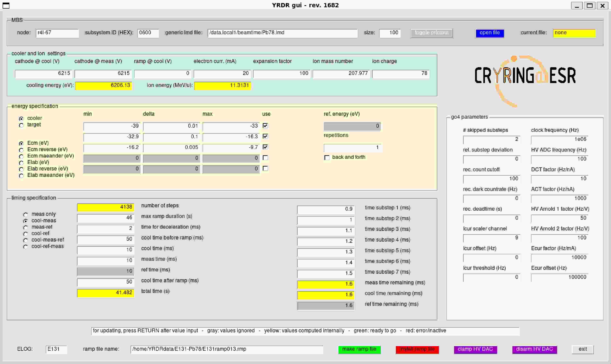Edit the MBS size field
This screenshot has height=364, width=611.
pyautogui.click(x=390, y=33)
